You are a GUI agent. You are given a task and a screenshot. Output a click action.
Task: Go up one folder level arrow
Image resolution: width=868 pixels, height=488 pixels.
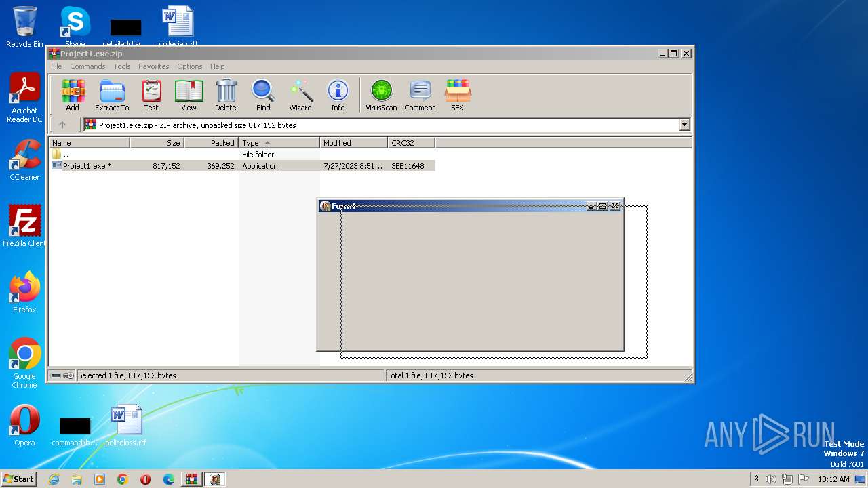[x=62, y=125]
